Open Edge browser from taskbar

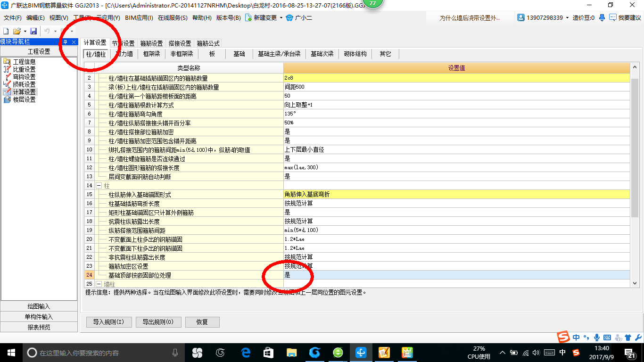tap(246, 353)
